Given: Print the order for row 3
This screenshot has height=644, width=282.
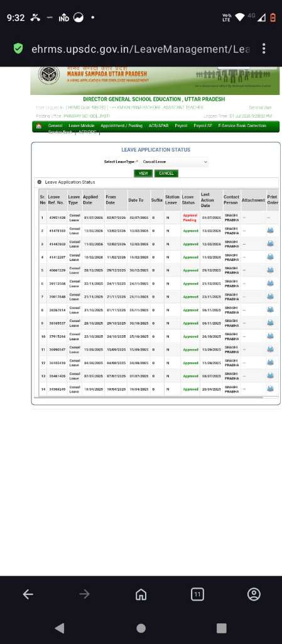Looking at the screenshot, I should (270, 243).
